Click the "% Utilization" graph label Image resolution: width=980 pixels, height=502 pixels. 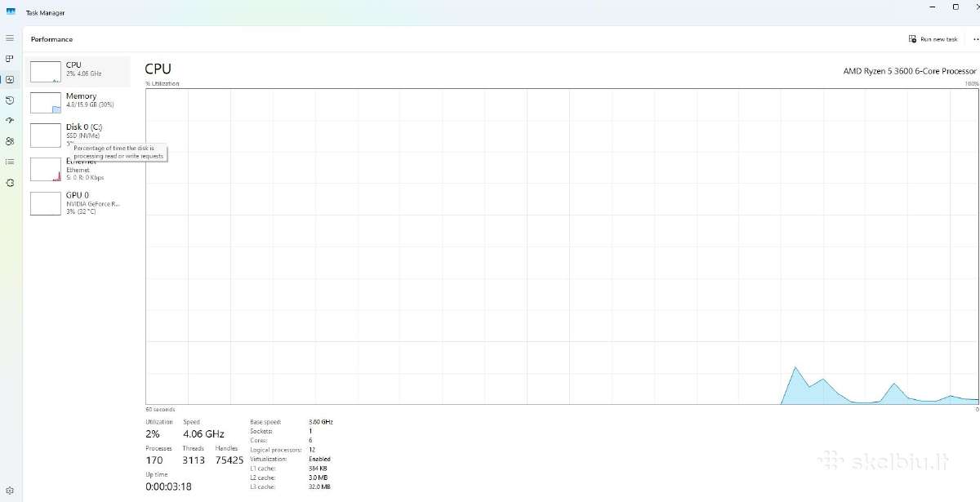(163, 83)
